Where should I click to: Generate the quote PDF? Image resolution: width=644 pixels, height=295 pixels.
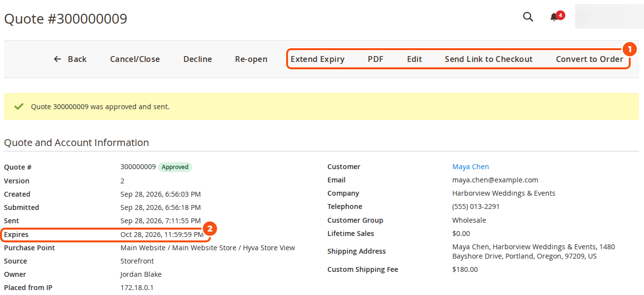coord(376,59)
